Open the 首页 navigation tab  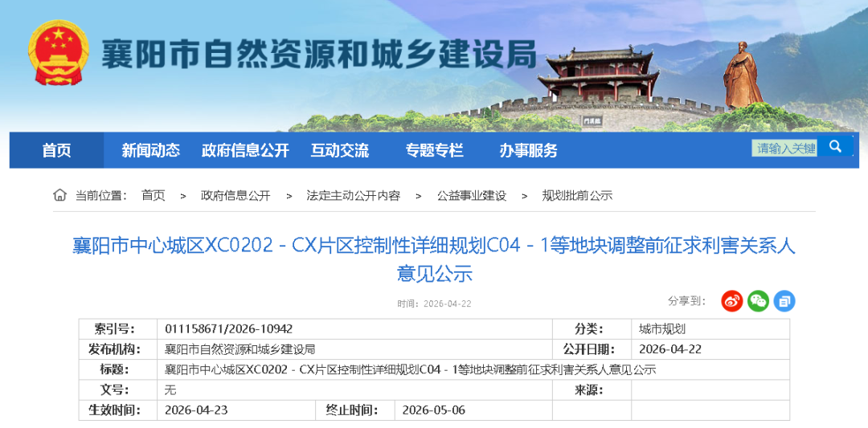[x=56, y=150]
